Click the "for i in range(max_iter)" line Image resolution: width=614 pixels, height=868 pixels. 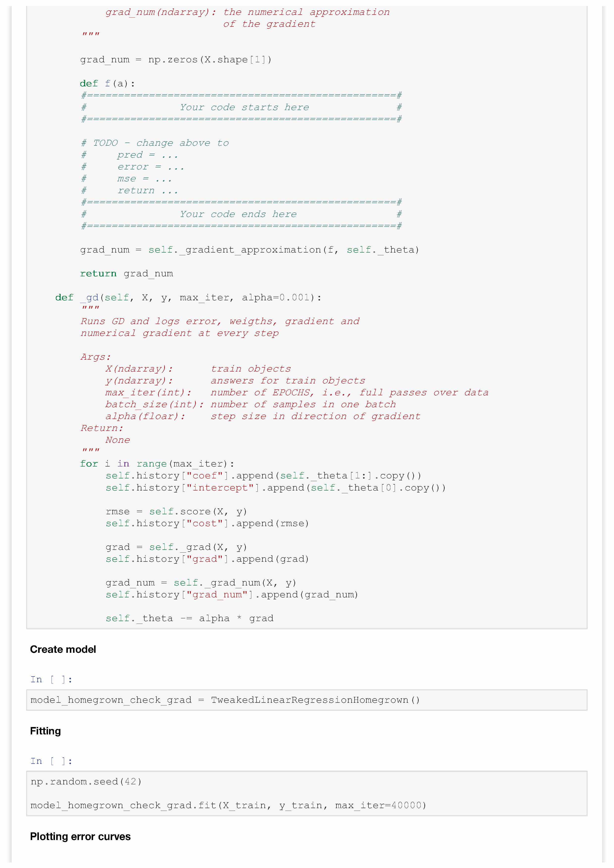click(x=157, y=464)
